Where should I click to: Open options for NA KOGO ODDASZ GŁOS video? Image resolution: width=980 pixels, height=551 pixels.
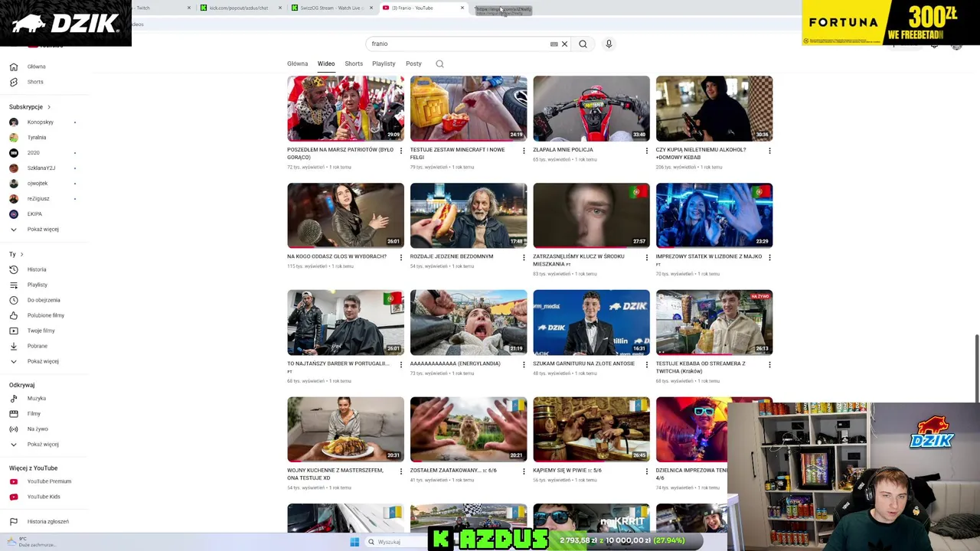tap(400, 257)
